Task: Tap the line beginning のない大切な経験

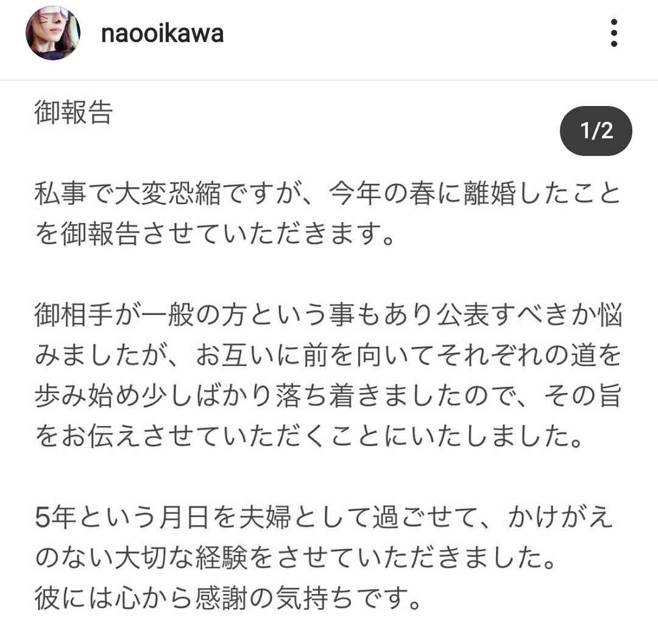Action: tap(296, 557)
